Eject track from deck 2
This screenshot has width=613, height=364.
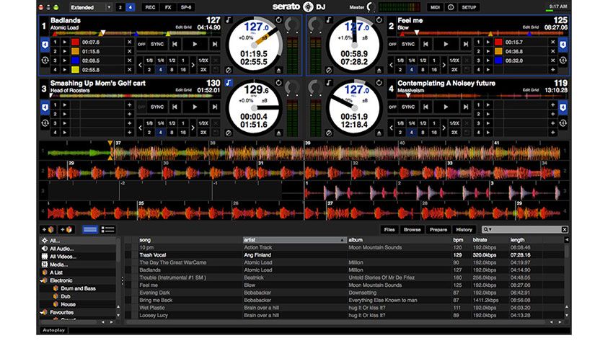379,71
